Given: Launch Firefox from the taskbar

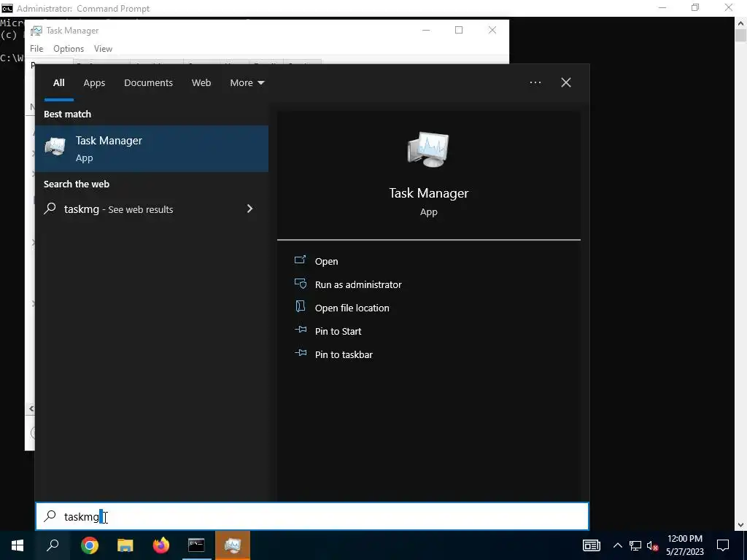Looking at the screenshot, I should [x=161, y=545].
